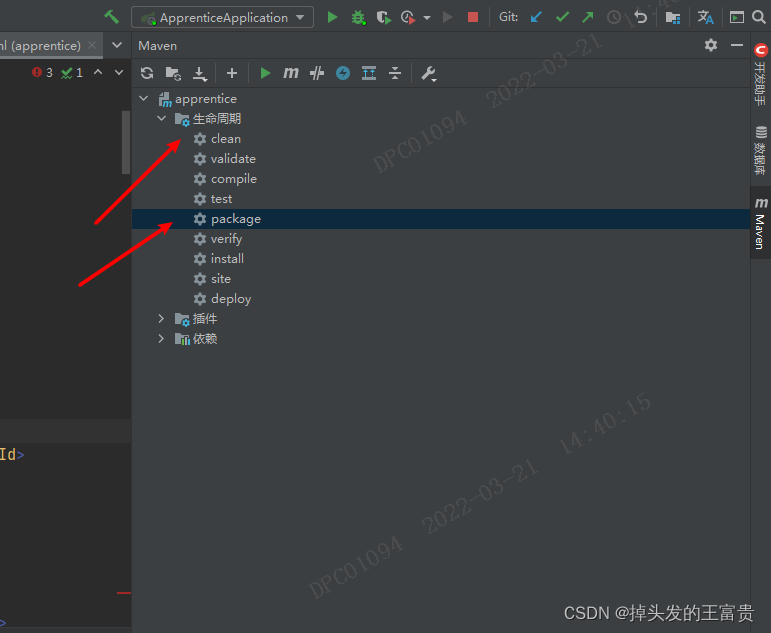771x633 pixels.
Task: Open Maven settings wrench icon
Action: (429, 74)
